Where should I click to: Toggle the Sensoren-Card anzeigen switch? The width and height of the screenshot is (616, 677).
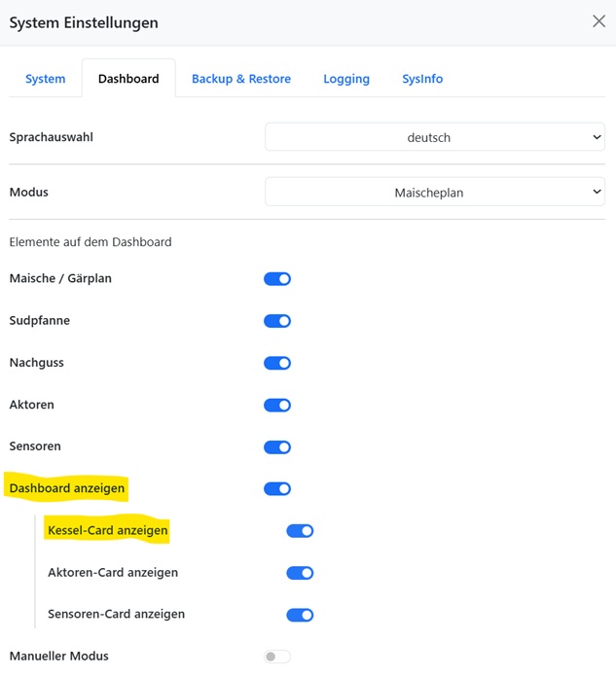300,615
